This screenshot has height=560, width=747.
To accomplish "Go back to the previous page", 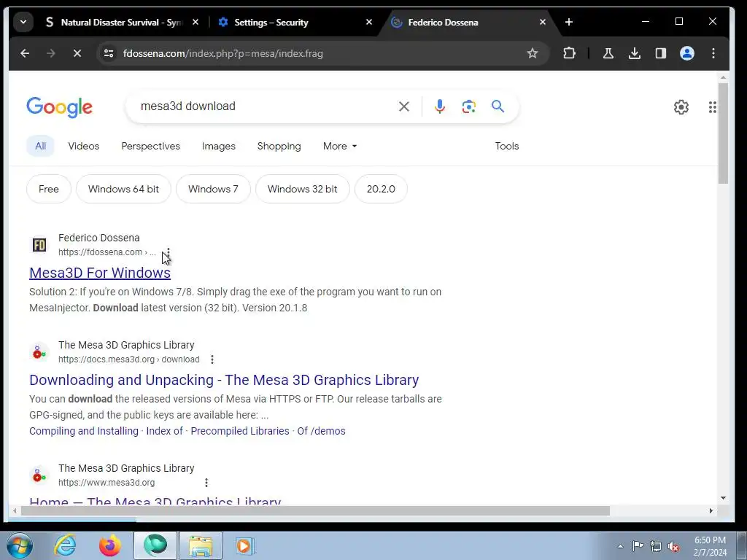I will tap(25, 53).
